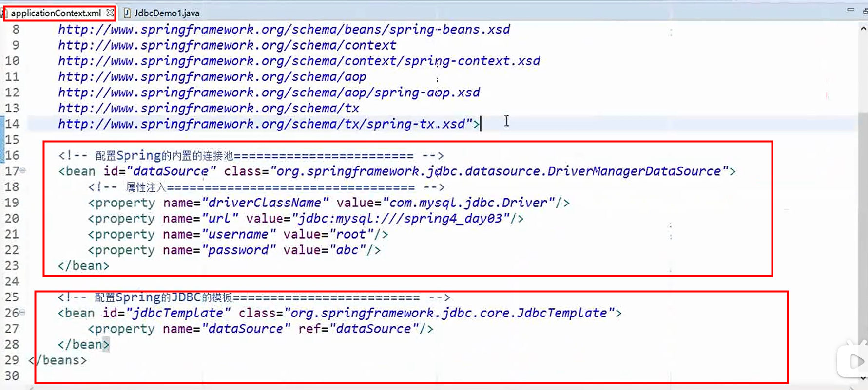
Task: Click the value "com.mysql.jdbc.Driver"
Action: tap(469, 203)
